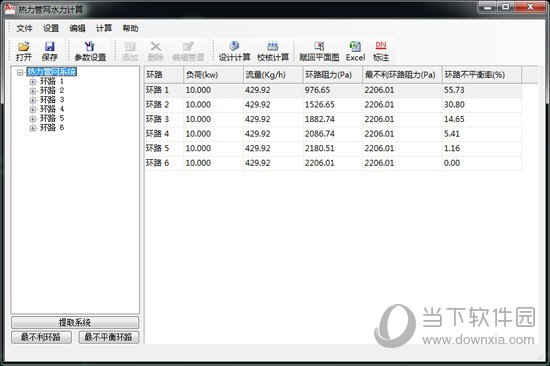The image size is (550, 366).
Task: Click 环路 6 table row label
Action: point(157,163)
